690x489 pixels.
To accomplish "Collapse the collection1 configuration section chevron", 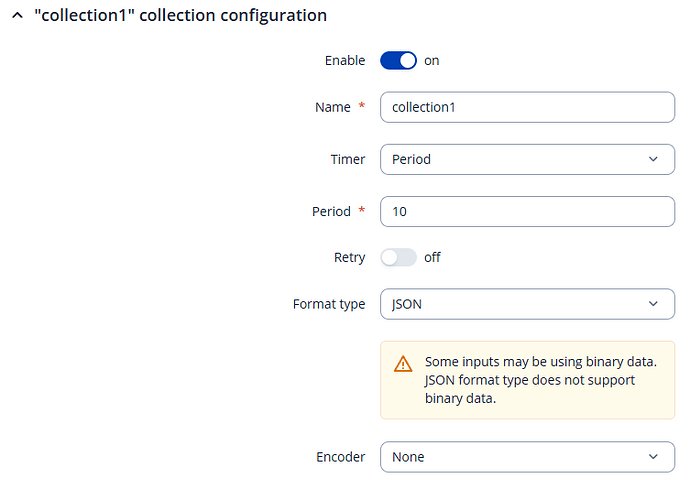I will (16, 17).
